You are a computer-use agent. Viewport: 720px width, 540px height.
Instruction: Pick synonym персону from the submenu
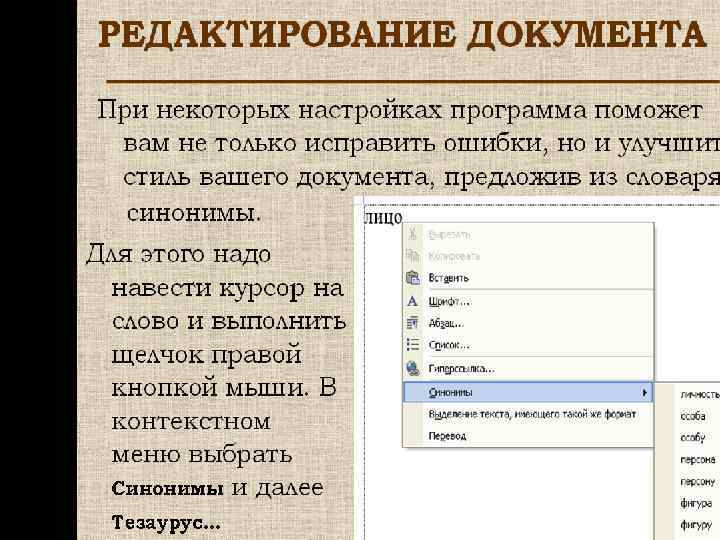(698, 482)
